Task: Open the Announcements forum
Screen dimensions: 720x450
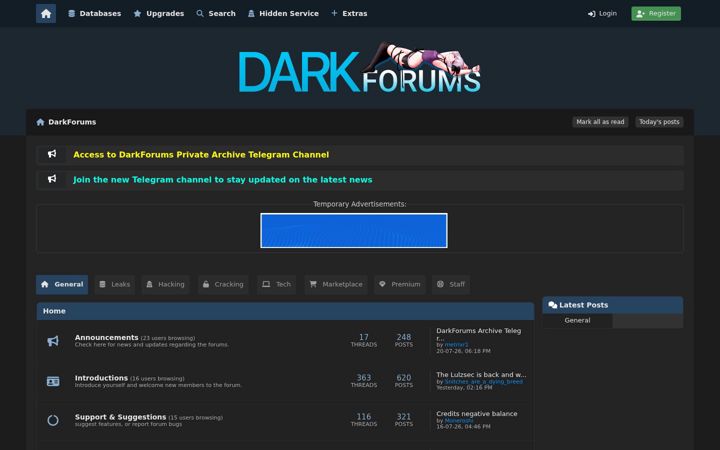Action: click(x=107, y=338)
